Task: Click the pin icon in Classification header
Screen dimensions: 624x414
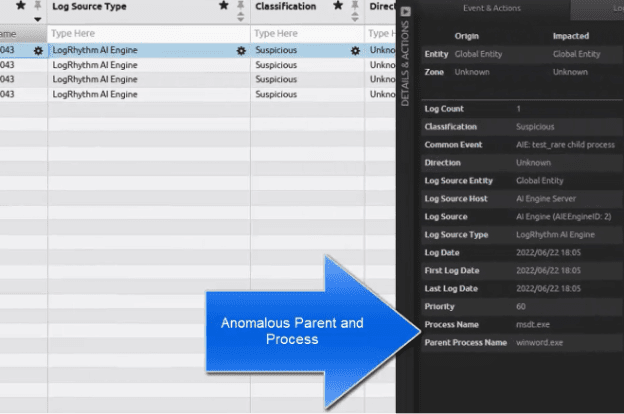Action: (355, 6)
